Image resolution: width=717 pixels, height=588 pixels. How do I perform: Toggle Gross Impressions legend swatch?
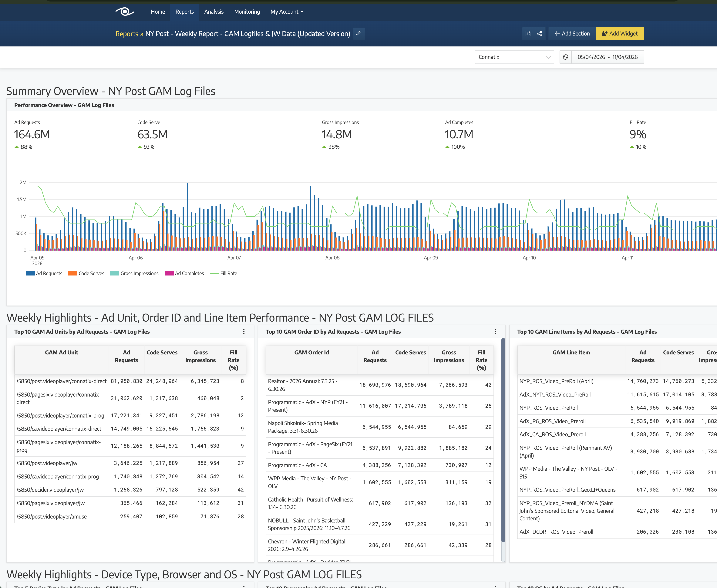(x=115, y=273)
